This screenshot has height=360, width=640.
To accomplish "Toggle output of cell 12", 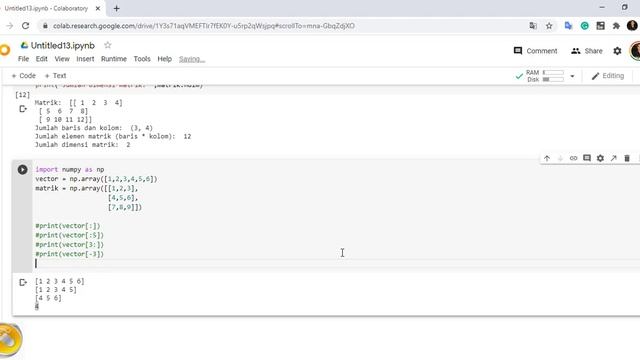I will 23,109.
